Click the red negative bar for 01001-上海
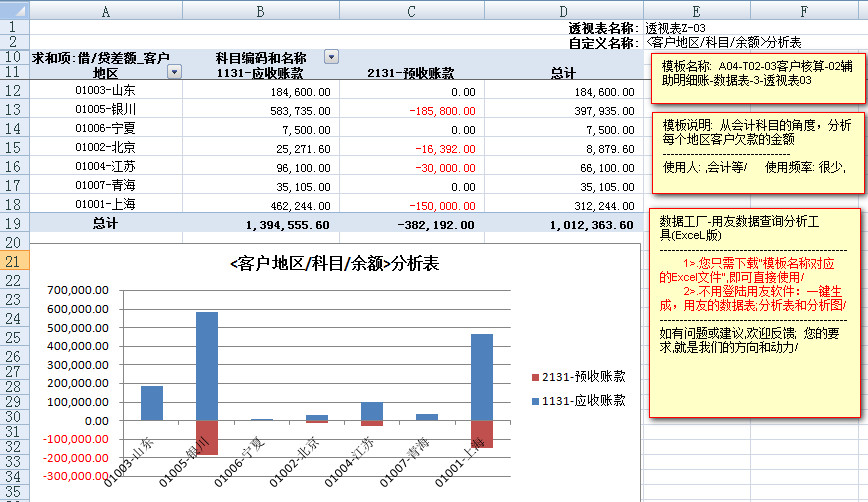The height and width of the screenshot is (502, 868). 481,434
